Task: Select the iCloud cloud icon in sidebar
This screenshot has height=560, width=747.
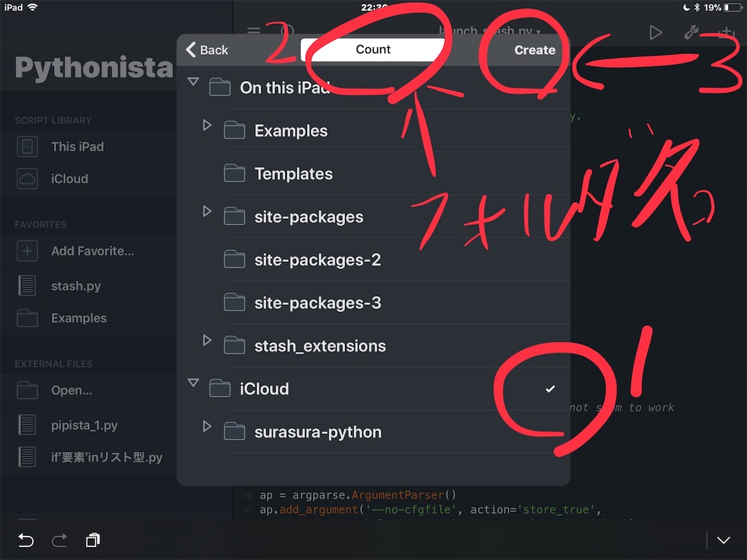Action: (27, 179)
